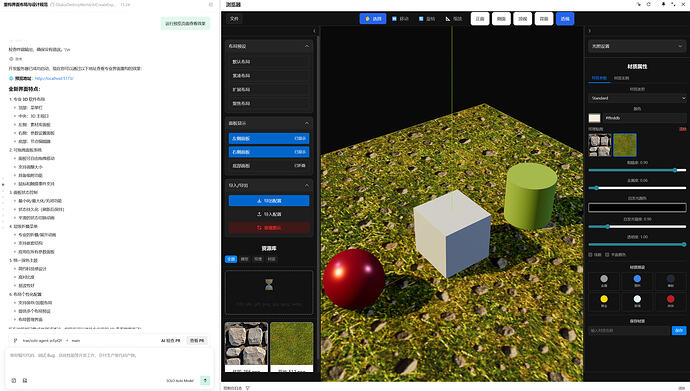Activate the Select tool in the top toolbar

[x=373, y=19]
